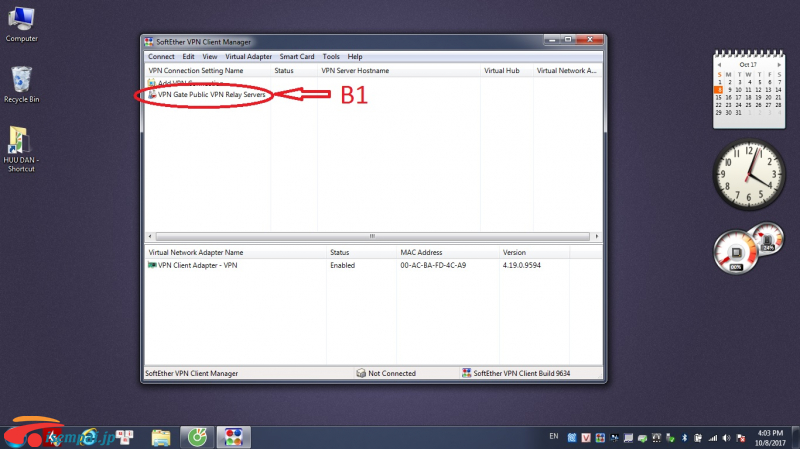The height and width of the screenshot is (449, 800).
Task: Open the File Explorer taskbar icon
Action: coord(161,437)
